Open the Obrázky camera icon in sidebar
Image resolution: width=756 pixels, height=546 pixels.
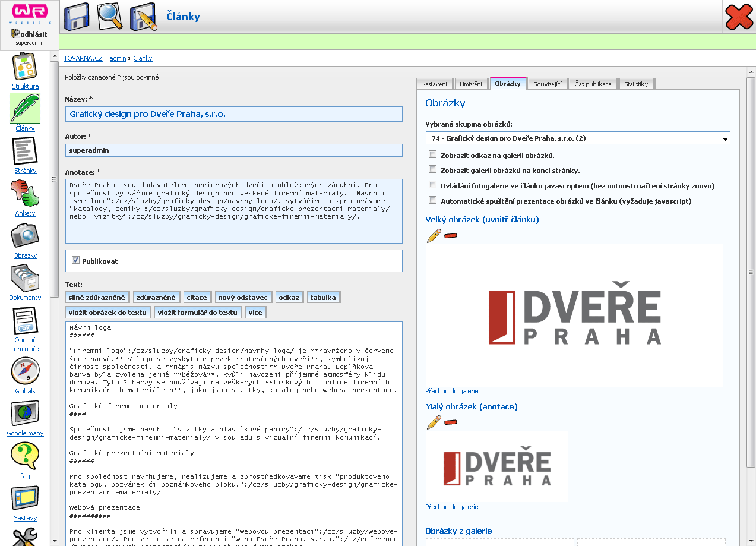[x=25, y=236]
